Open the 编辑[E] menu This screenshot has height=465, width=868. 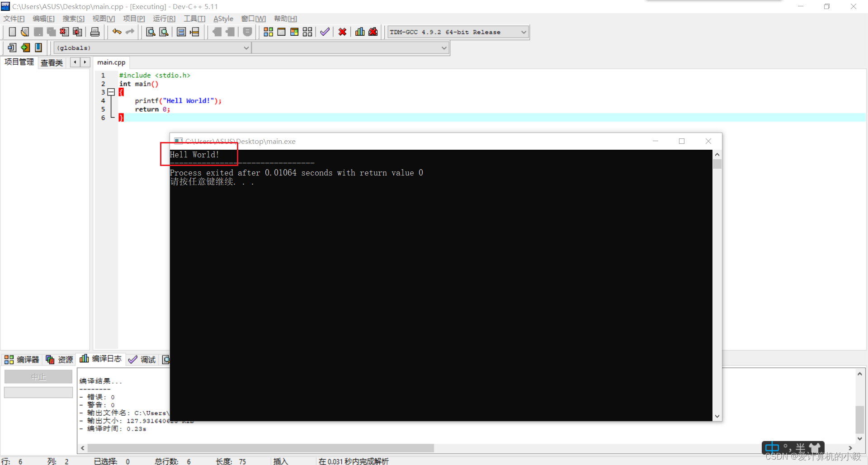point(43,19)
